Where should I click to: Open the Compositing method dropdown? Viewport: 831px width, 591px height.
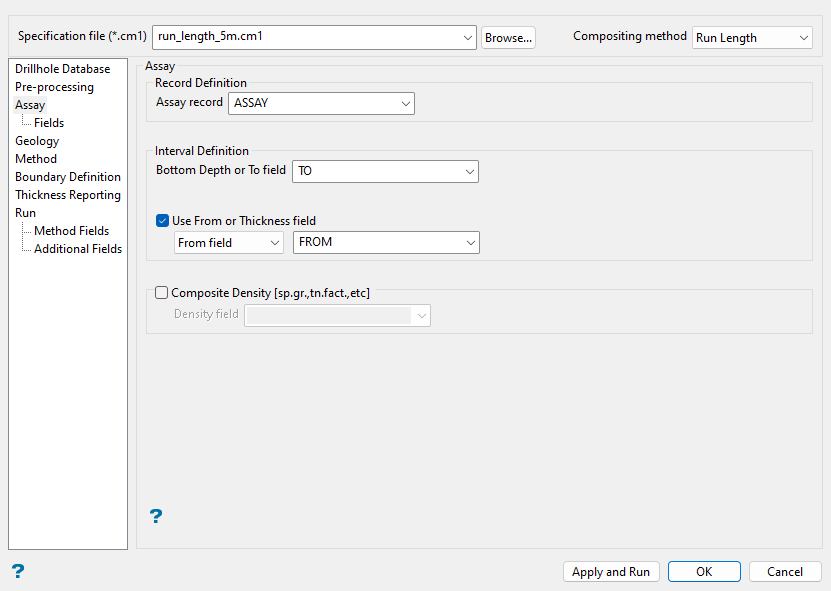[x=804, y=38]
